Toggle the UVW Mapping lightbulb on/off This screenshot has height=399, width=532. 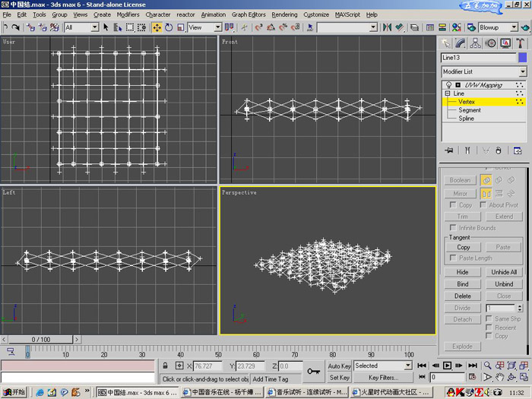448,85
